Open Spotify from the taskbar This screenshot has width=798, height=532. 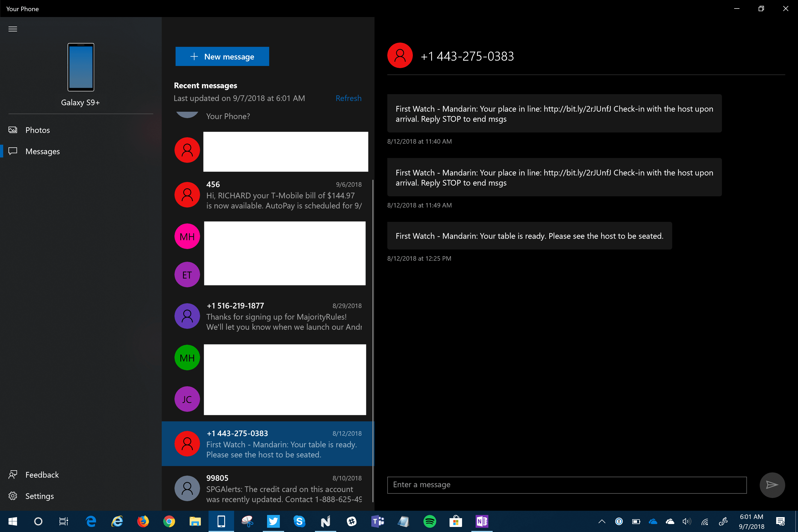click(x=430, y=521)
